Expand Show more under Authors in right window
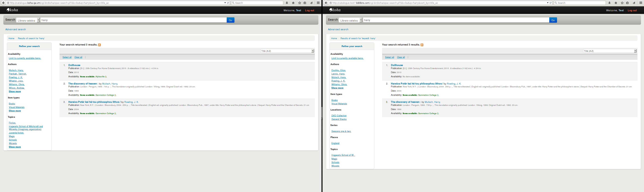The height and width of the screenshot is (192, 644). point(337,88)
